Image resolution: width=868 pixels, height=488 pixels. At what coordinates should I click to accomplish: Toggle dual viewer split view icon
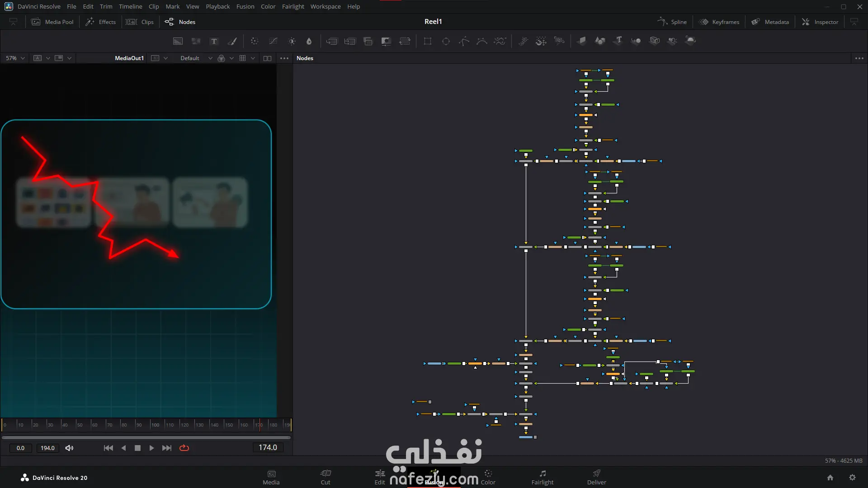tap(267, 58)
